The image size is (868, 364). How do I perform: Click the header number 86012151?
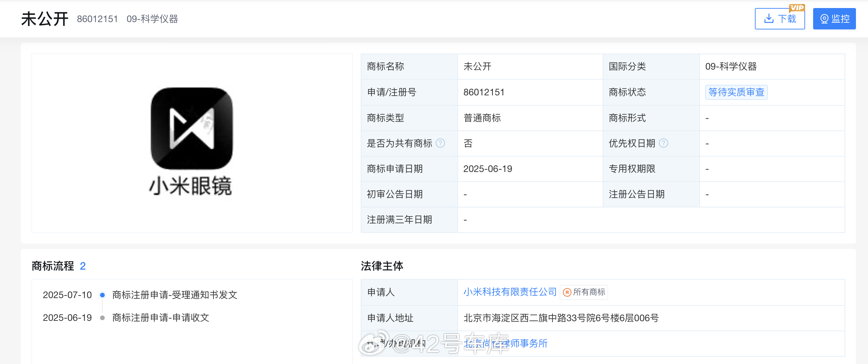[x=97, y=19]
